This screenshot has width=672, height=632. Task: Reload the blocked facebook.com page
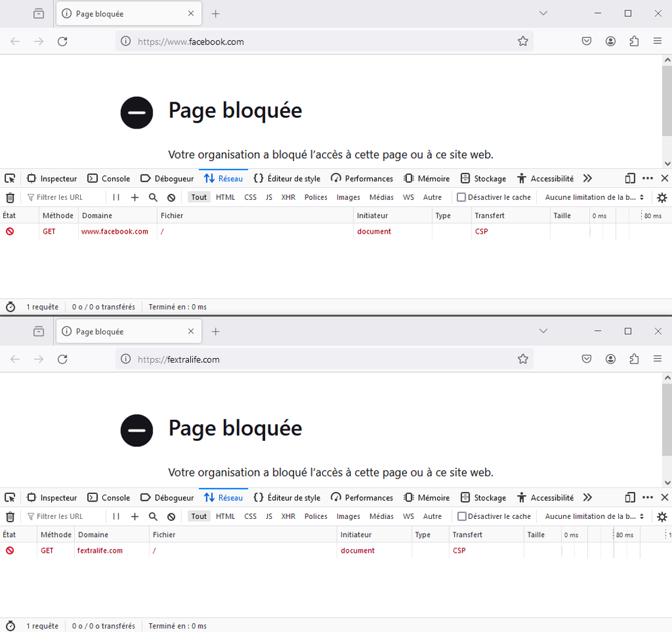point(63,42)
